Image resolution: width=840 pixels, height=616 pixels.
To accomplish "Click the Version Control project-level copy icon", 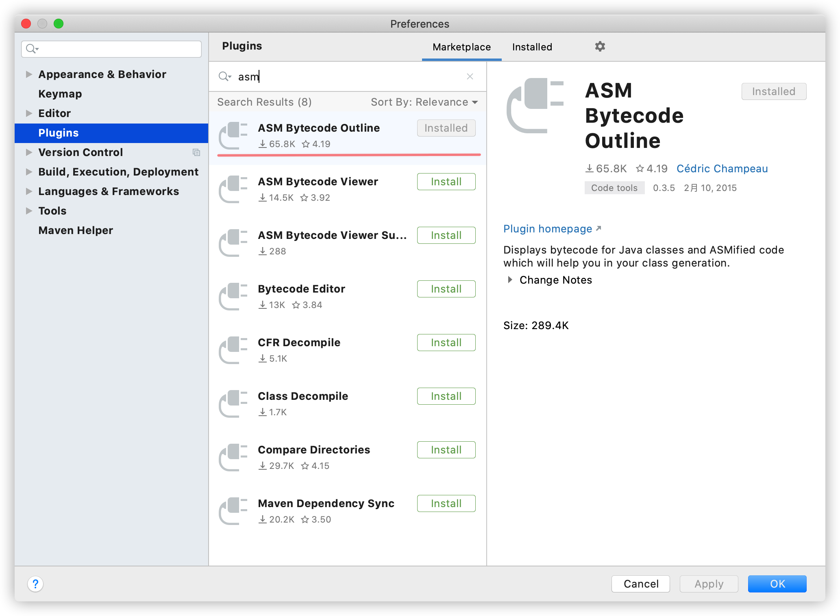I will [x=196, y=152].
